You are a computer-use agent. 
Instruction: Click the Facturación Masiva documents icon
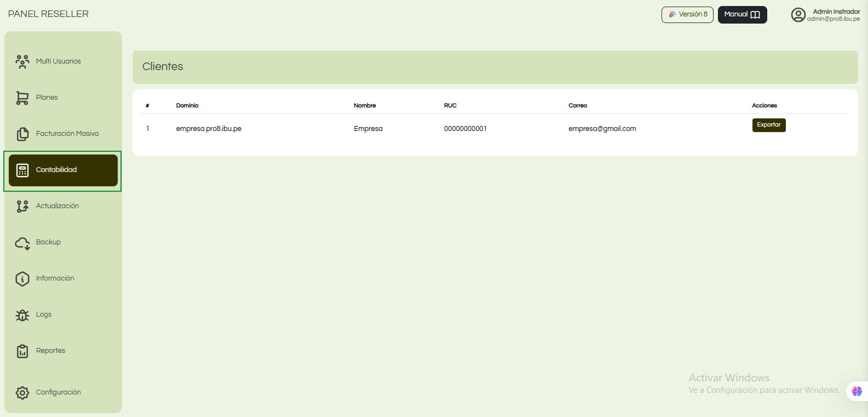[22, 134]
